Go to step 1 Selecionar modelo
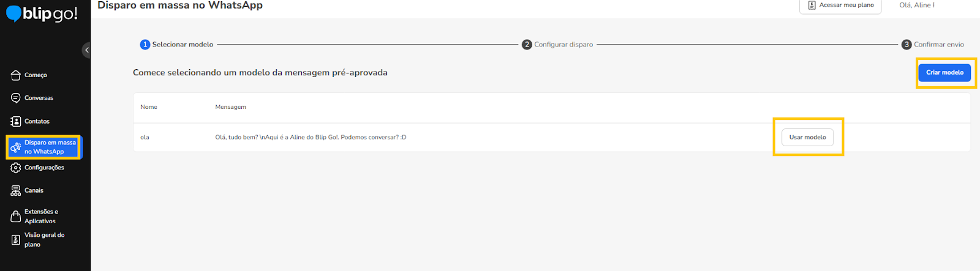Viewport: 980px width, 271px height. pyautogui.click(x=177, y=45)
